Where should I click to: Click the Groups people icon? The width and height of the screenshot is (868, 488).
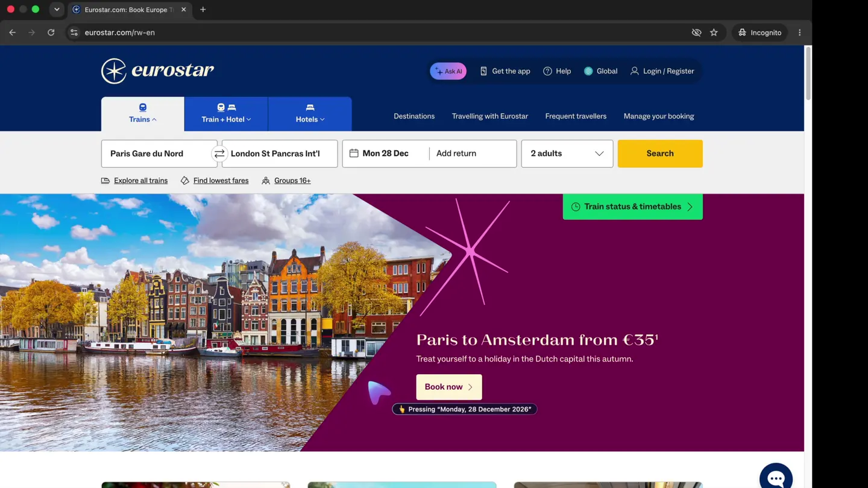[266, 181]
